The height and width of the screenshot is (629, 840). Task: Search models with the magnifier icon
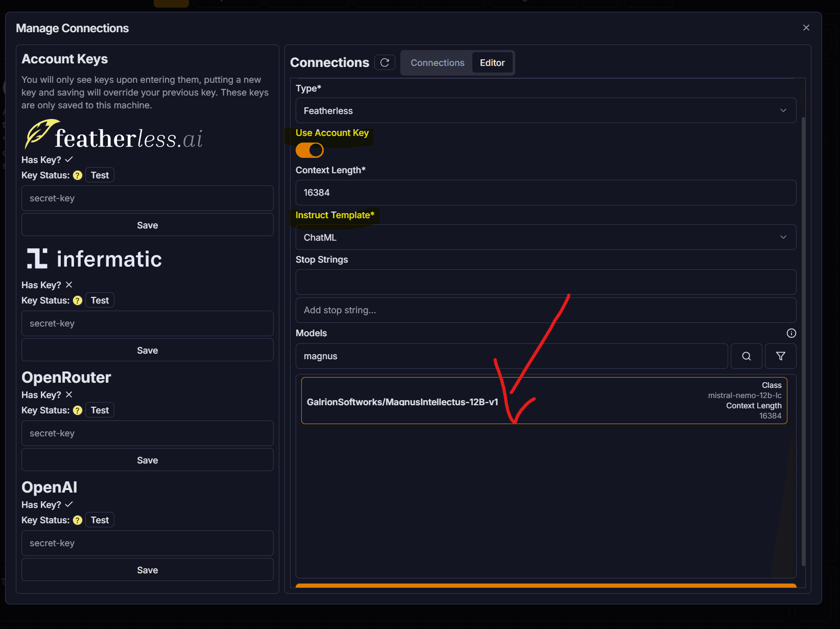(747, 356)
